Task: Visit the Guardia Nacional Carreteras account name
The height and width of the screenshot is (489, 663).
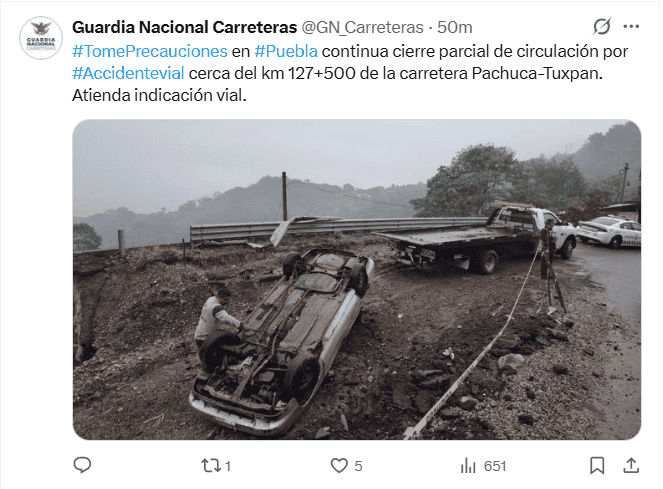Action: pyautogui.click(x=184, y=27)
